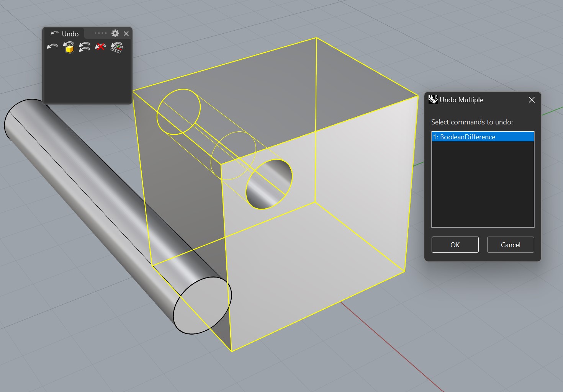This screenshot has height=392, width=563.
Task: Click Cancel in Undo Multiple dialog
Action: 511,245
